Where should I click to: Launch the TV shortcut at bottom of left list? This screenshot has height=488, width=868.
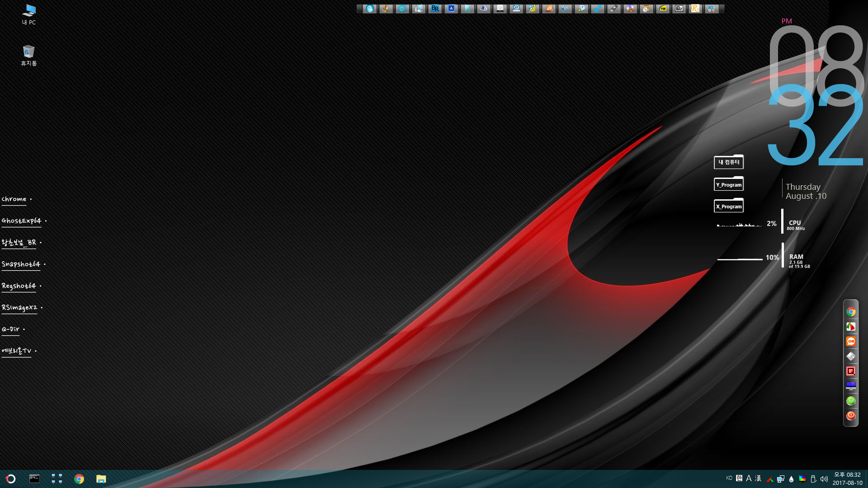coord(17,351)
